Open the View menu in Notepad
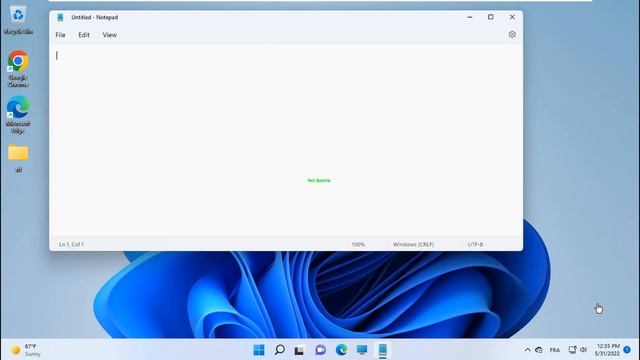 [109, 35]
